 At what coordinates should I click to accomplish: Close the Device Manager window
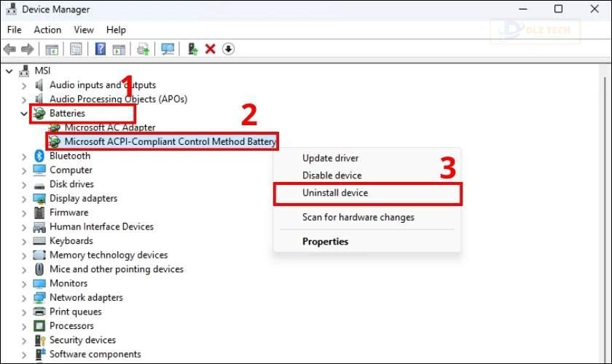coord(595,9)
